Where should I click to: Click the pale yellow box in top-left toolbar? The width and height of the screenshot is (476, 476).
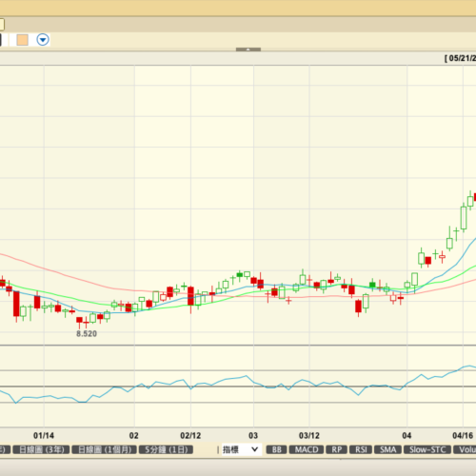coord(2,25)
